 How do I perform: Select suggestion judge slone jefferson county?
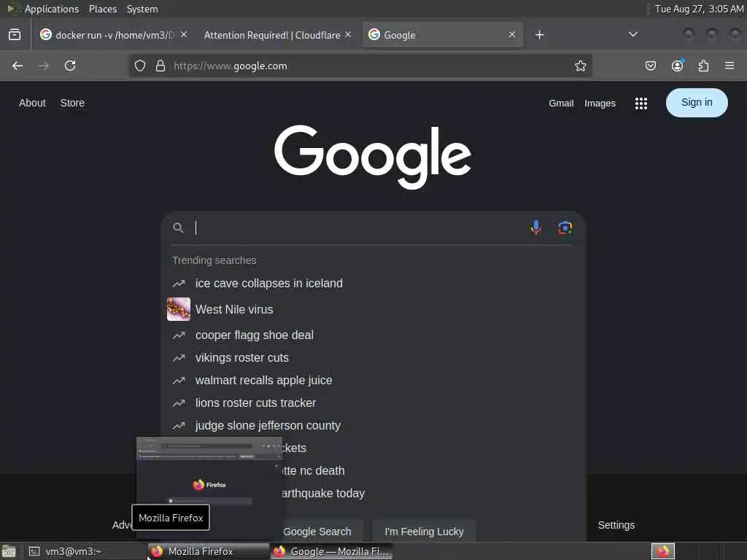[x=373, y=426]
